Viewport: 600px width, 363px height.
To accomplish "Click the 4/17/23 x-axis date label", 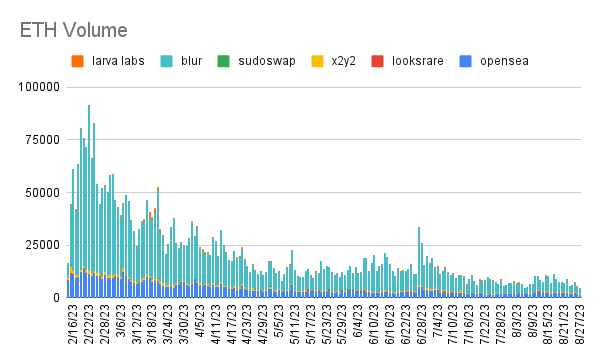I will coord(232,324).
